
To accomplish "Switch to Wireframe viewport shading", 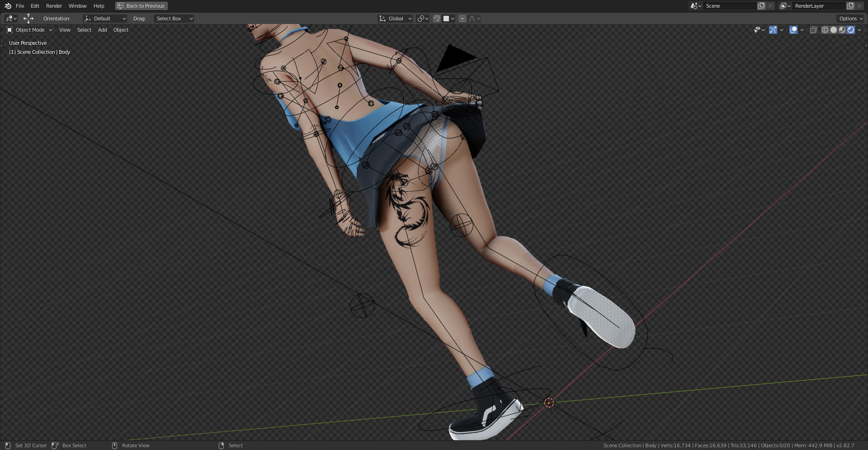I will 825,30.
